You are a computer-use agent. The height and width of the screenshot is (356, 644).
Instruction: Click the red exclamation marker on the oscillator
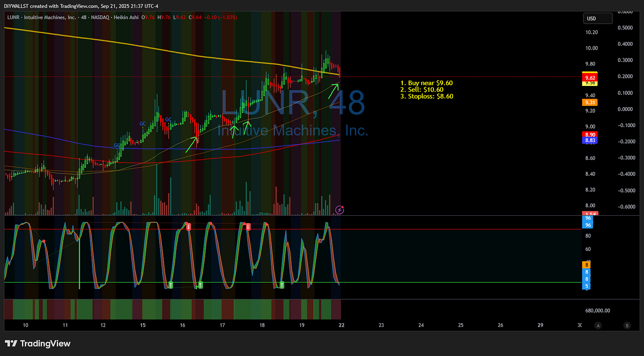[x=189, y=226]
